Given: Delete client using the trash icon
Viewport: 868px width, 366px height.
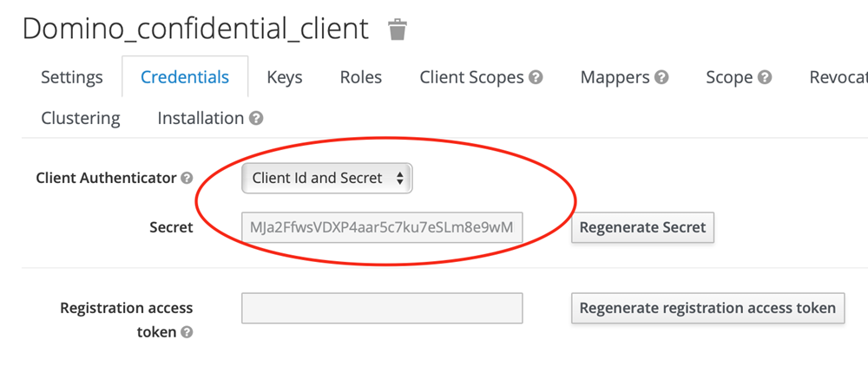Looking at the screenshot, I should 398,29.
